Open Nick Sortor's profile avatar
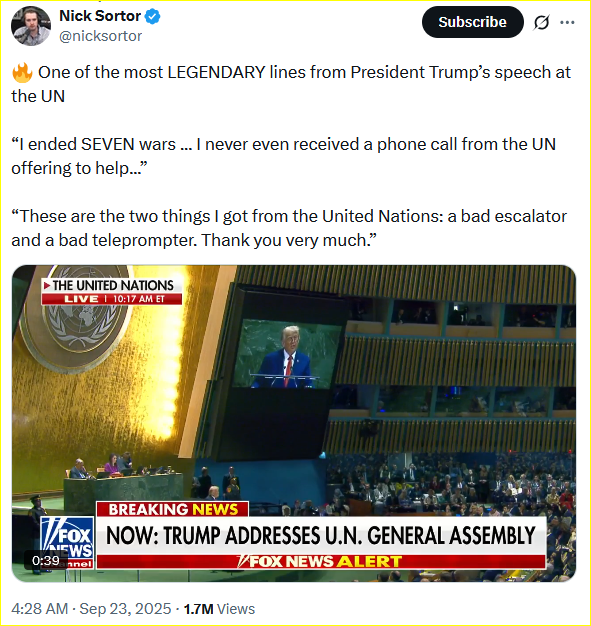591x626 pixels. (31, 26)
